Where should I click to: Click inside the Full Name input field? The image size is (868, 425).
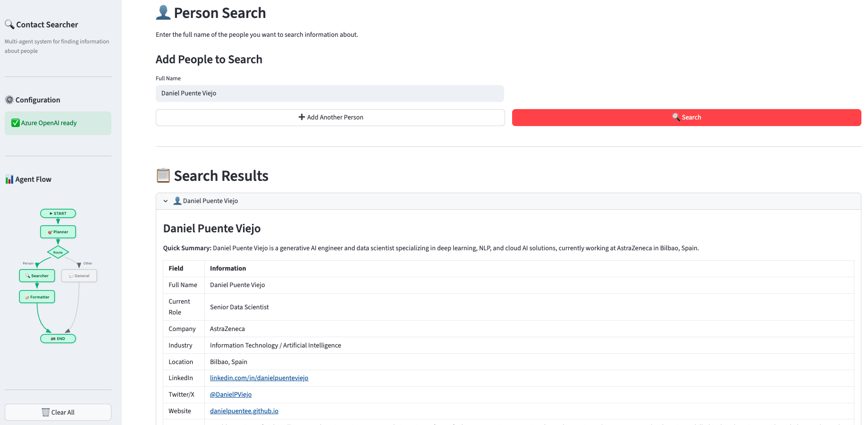330,93
